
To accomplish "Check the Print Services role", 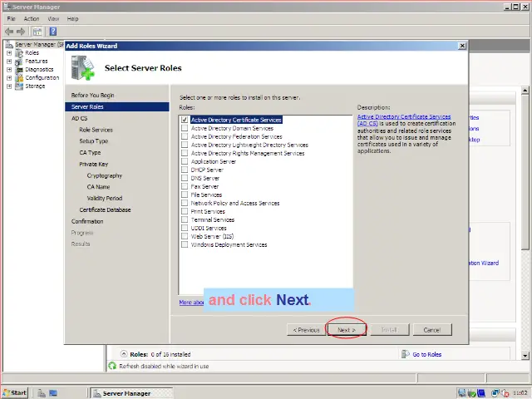I will [x=185, y=211].
